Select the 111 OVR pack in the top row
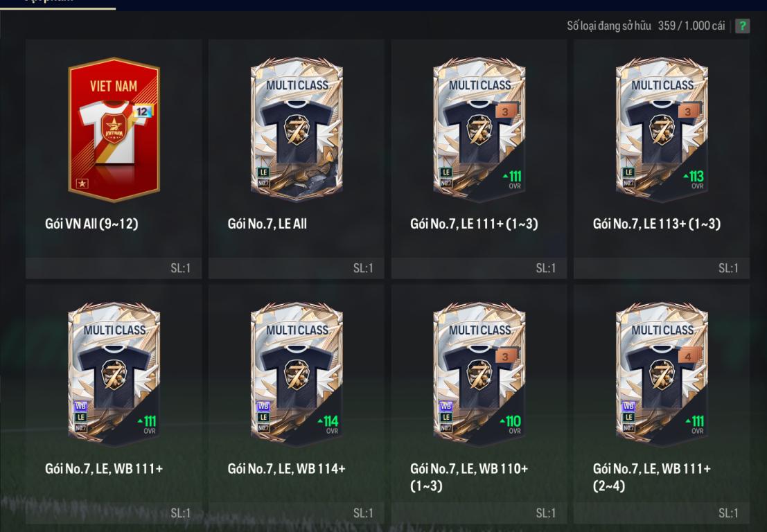 [479, 130]
